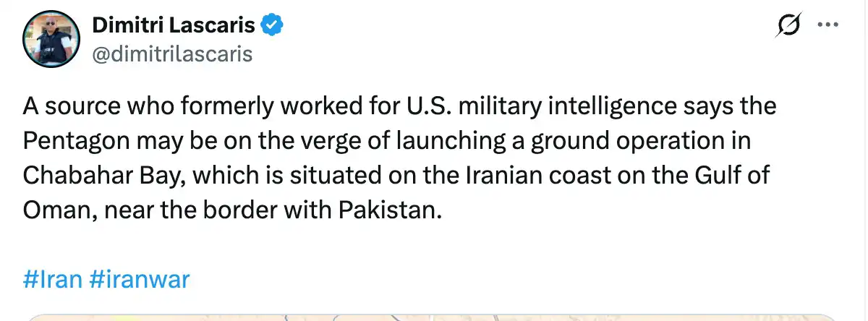Click the right half of the map preview
Image resolution: width=868 pixels, height=321 pixels.
click(637, 317)
